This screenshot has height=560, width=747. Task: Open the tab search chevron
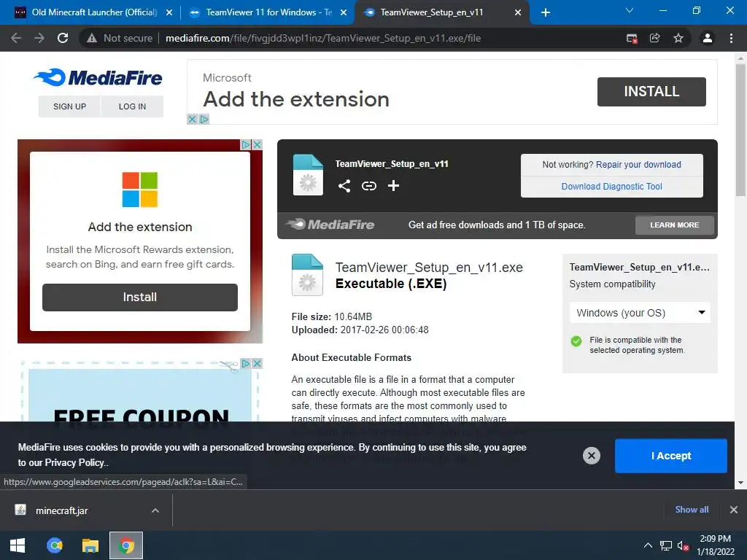(x=630, y=10)
